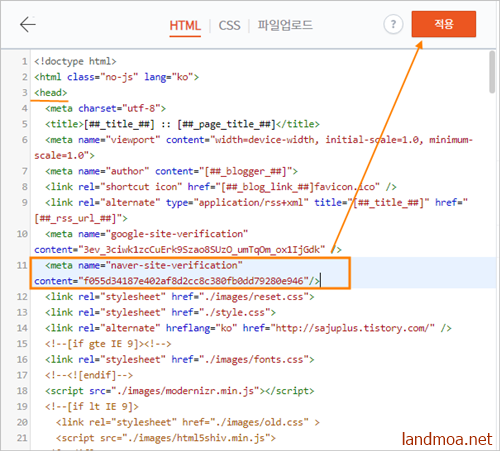Click the reset.css stylesheet line
The height and width of the screenshot is (451, 500).
click(x=180, y=297)
